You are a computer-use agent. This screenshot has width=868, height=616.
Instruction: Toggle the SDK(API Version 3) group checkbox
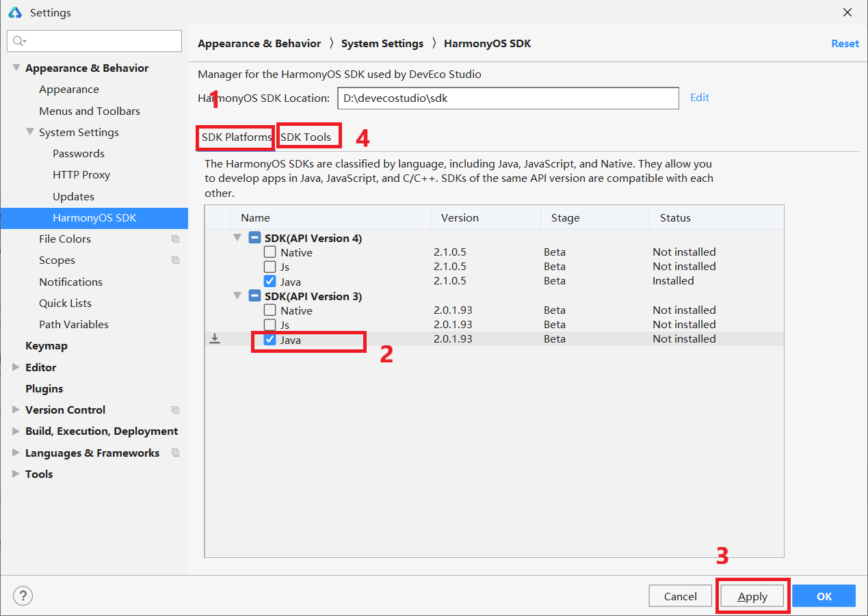(x=254, y=296)
